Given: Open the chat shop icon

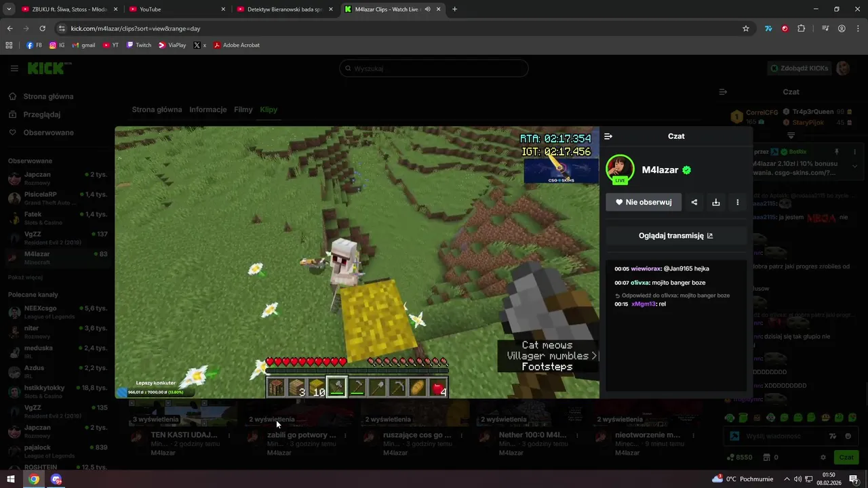Looking at the screenshot, I should pyautogui.click(x=766, y=457).
